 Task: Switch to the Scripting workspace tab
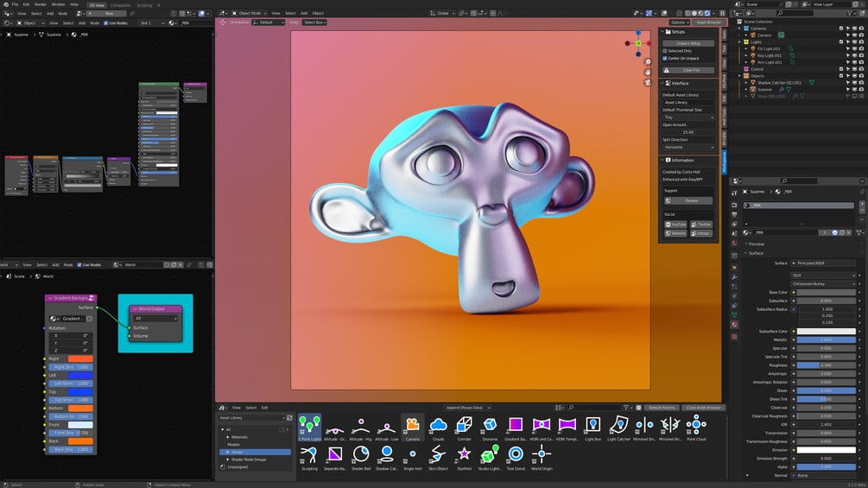coord(144,5)
